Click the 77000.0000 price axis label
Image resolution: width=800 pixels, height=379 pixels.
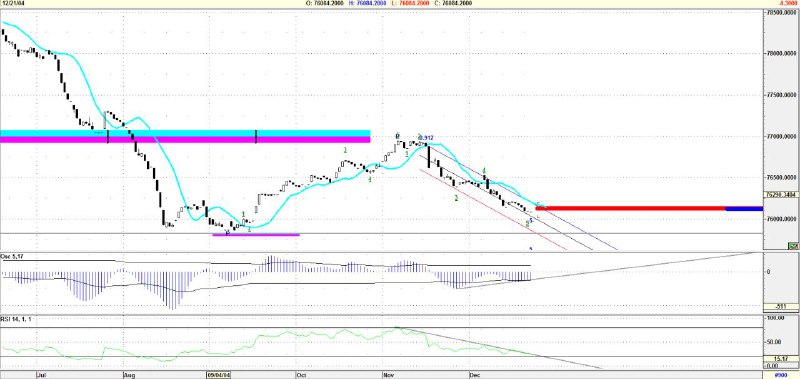pos(782,137)
